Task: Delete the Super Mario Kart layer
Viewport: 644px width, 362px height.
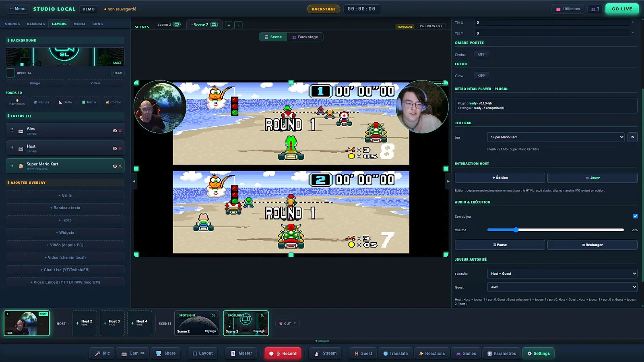Action: tap(120, 166)
